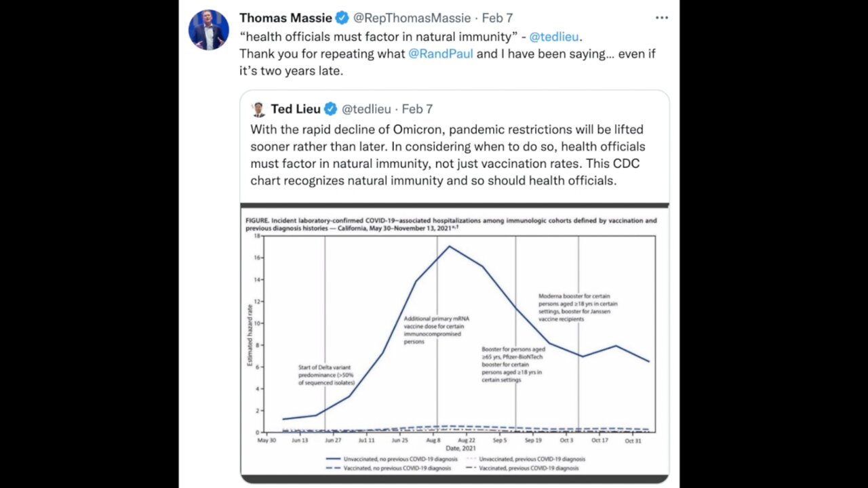Click the 'Unvaccinated, no previous COVID-19 diagnosis' legend entry
This screenshot has width=868, height=488.
tap(392, 459)
